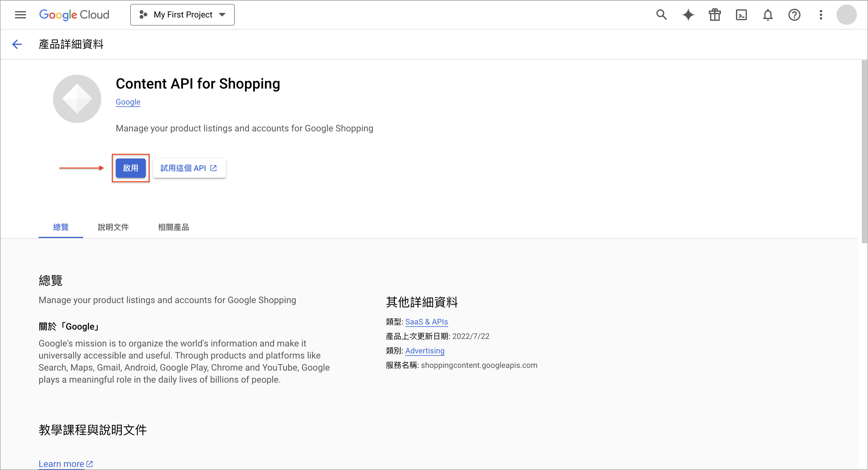Click the gift free trial icon
Image resolution: width=868 pixels, height=470 pixels.
click(714, 15)
